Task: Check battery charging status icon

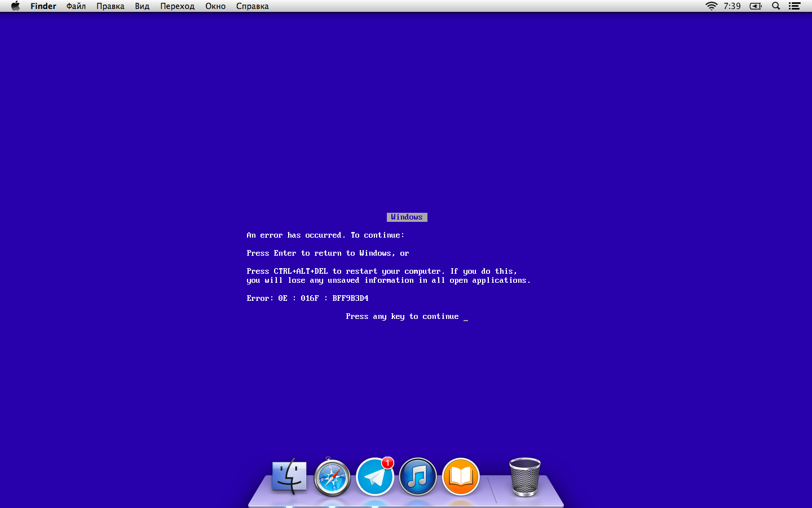Action: (756, 6)
